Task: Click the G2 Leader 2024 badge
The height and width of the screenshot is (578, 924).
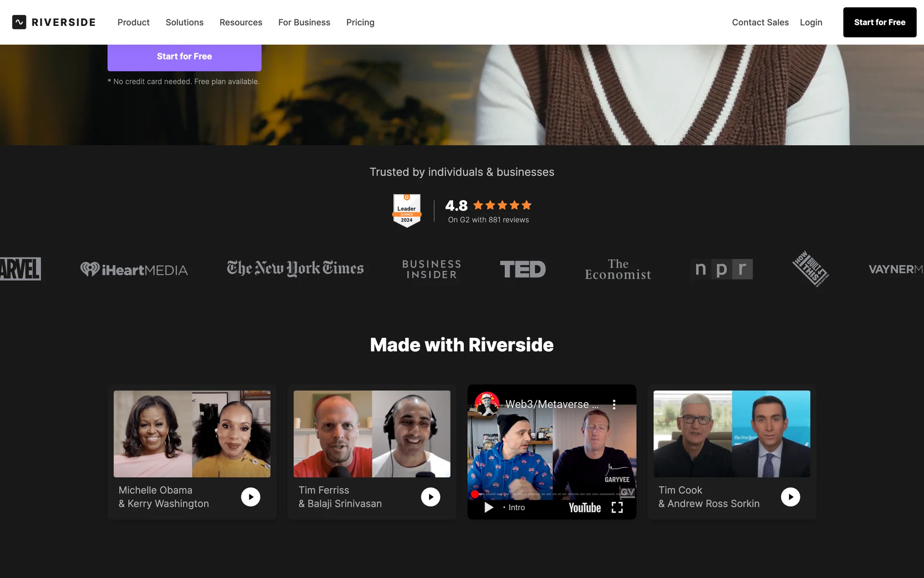Action: [x=407, y=210]
